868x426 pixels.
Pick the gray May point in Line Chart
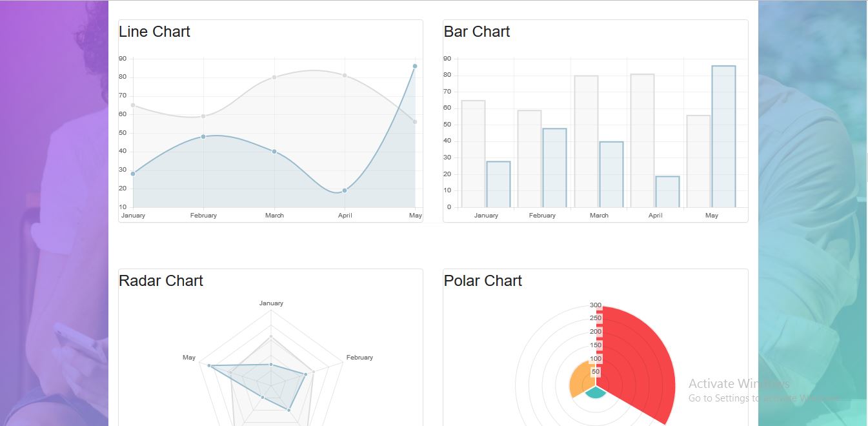pyautogui.click(x=415, y=122)
